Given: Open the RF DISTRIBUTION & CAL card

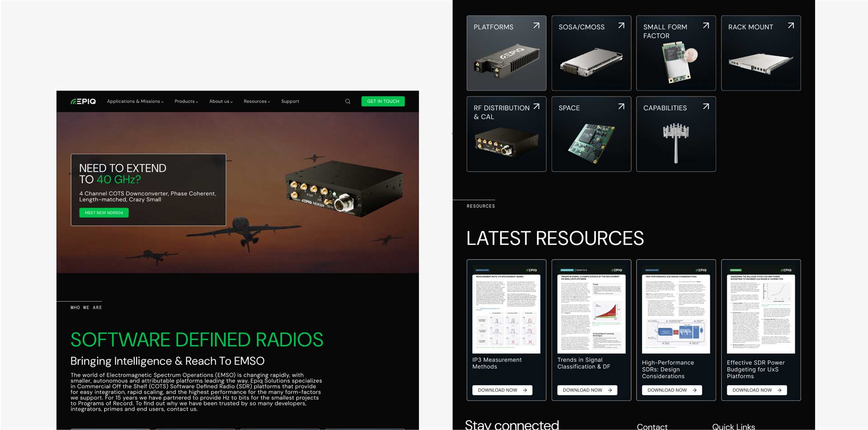Looking at the screenshot, I should [506, 134].
